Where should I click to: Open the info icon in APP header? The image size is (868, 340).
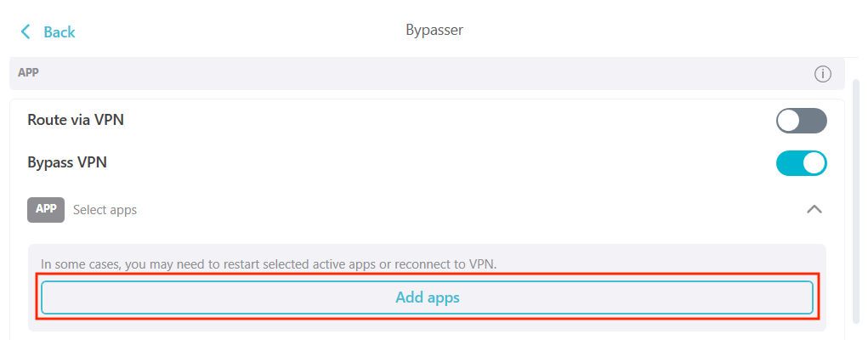[x=822, y=74]
